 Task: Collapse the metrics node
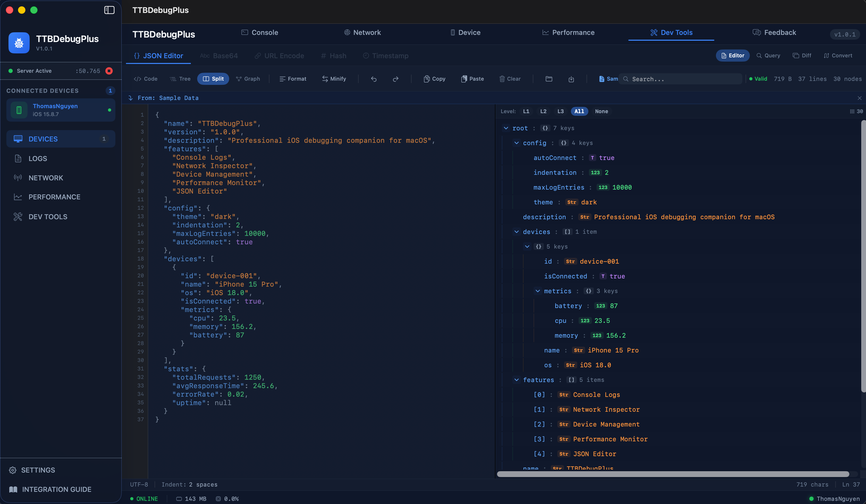[x=538, y=291]
